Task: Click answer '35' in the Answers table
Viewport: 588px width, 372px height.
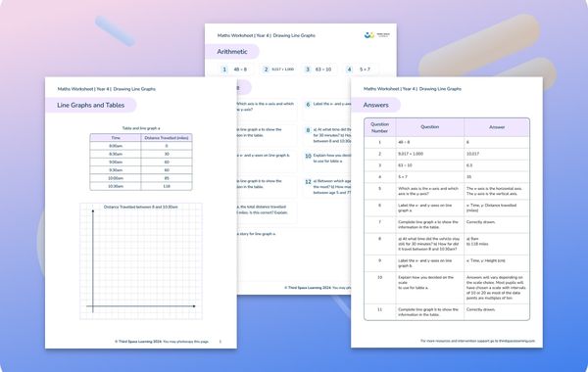Action: (468, 177)
